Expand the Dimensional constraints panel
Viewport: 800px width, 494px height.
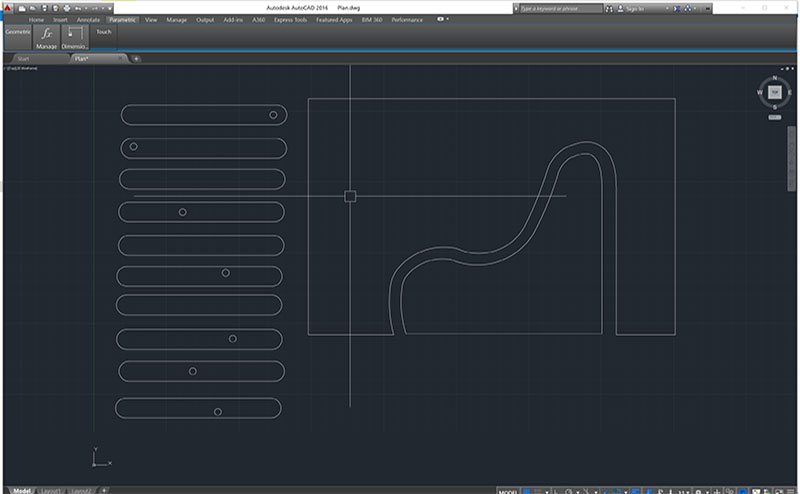pos(74,38)
